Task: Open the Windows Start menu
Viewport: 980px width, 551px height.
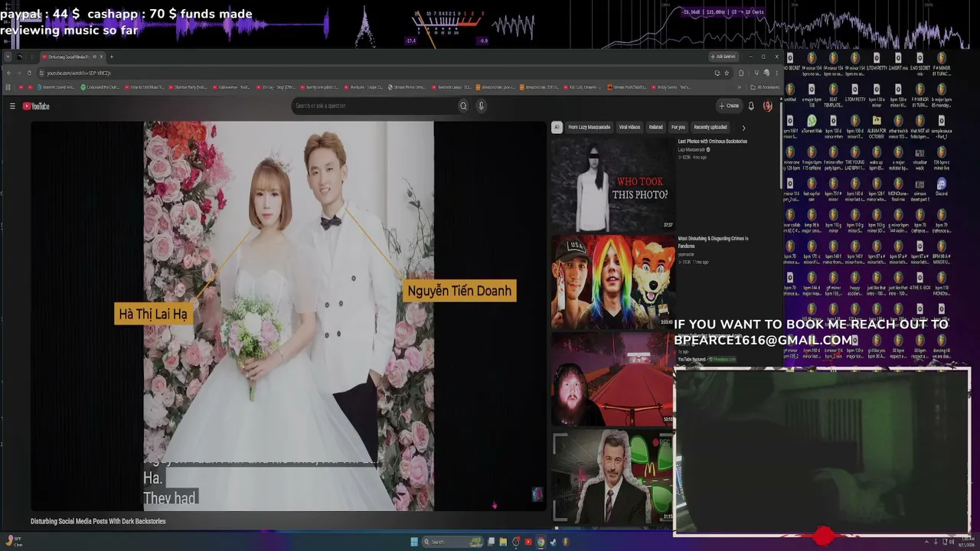Action: [414, 542]
